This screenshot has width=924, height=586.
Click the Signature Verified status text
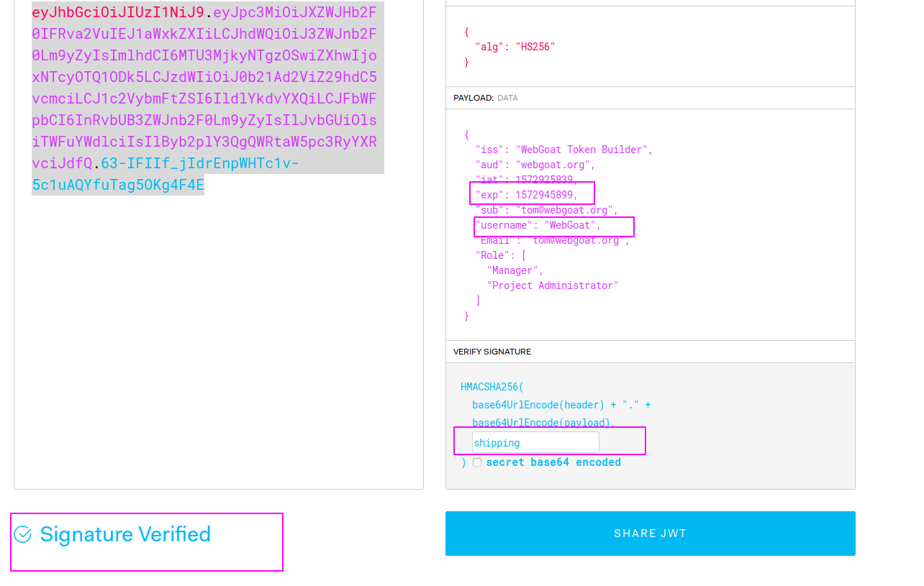125,534
